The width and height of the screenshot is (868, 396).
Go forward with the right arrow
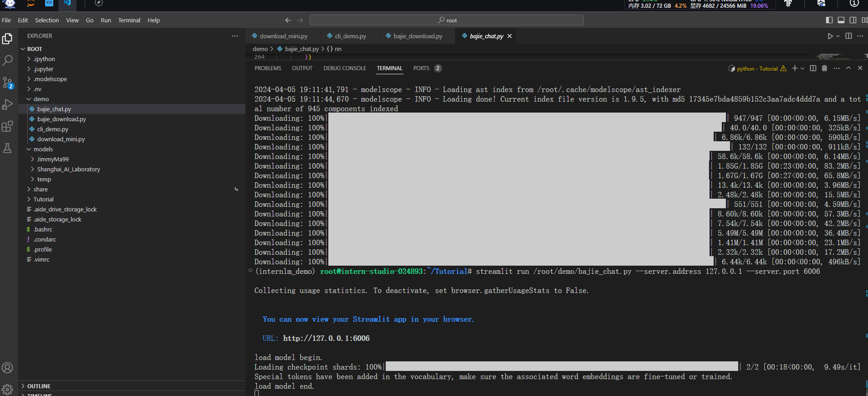(300, 20)
